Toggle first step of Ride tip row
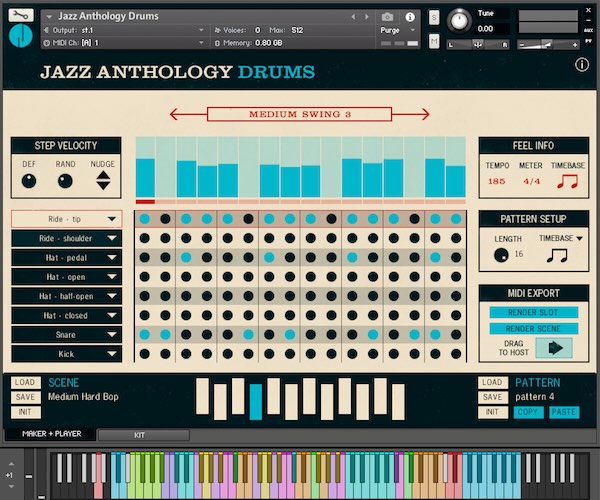The height and width of the screenshot is (500, 600). click(x=145, y=219)
